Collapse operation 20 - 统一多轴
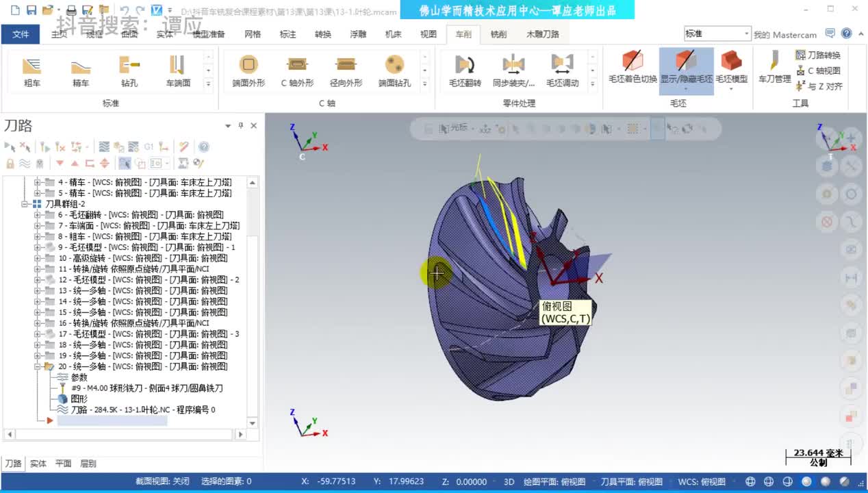The image size is (868, 493). [38, 366]
